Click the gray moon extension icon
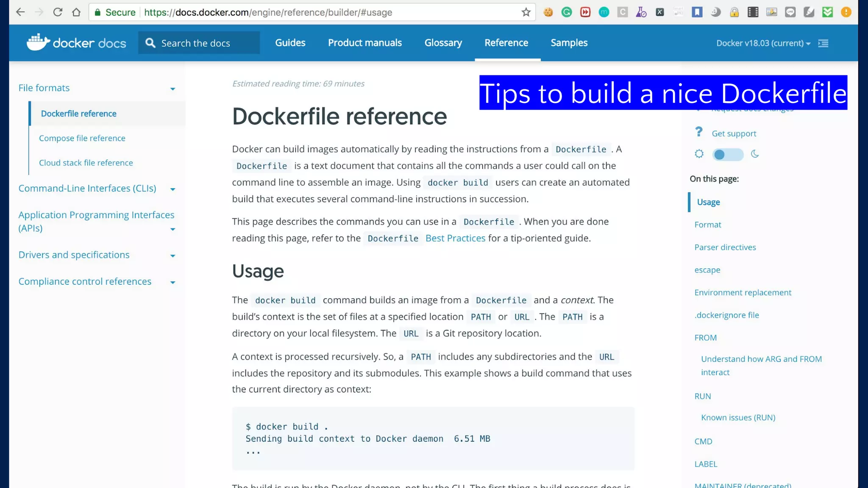Viewport: 868px width, 488px height. pos(716,12)
